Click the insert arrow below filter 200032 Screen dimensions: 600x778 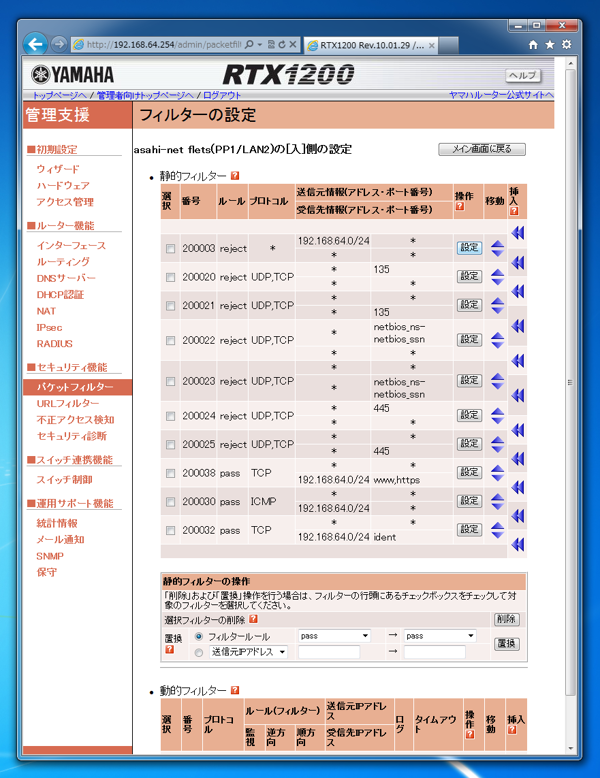(x=518, y=544)
